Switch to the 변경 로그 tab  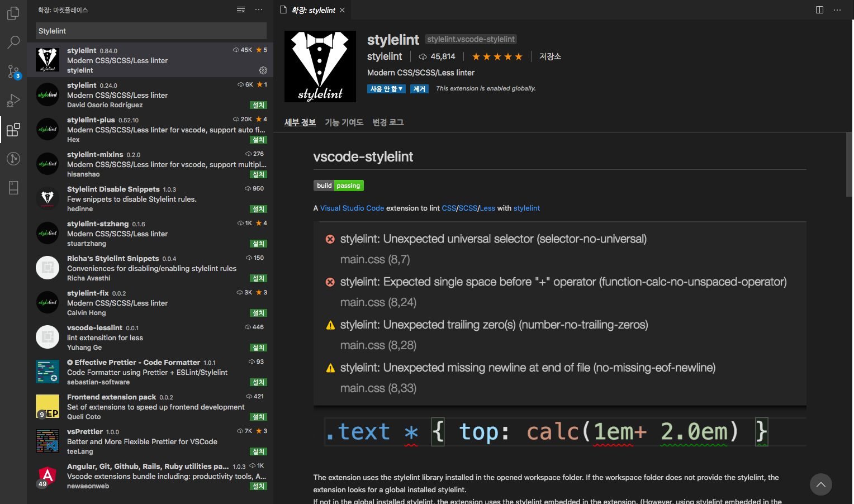(388, 122)
